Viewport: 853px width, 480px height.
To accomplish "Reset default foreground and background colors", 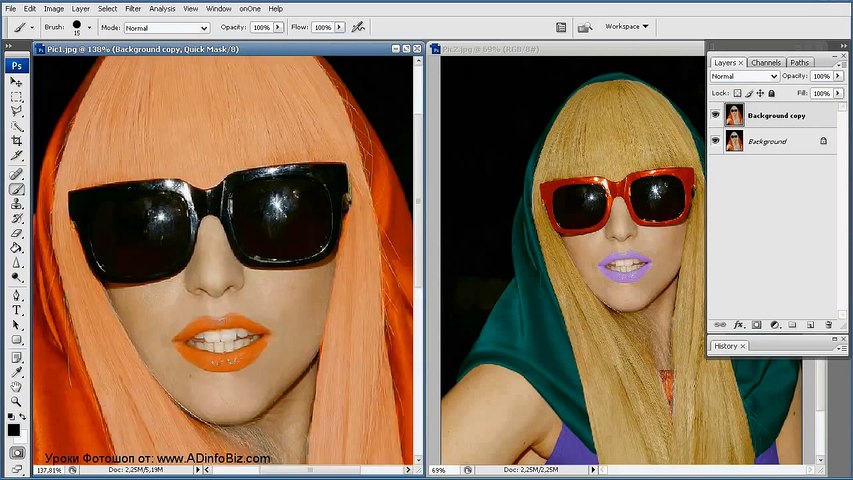I will click(x=10, y=416).
